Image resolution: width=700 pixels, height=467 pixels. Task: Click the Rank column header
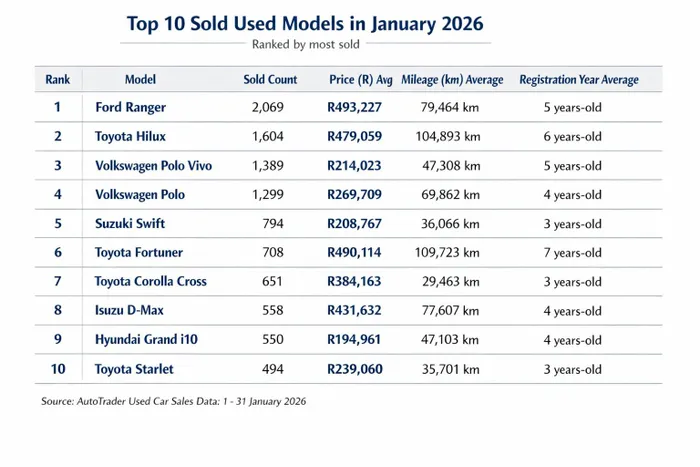(x=57, y=79)
